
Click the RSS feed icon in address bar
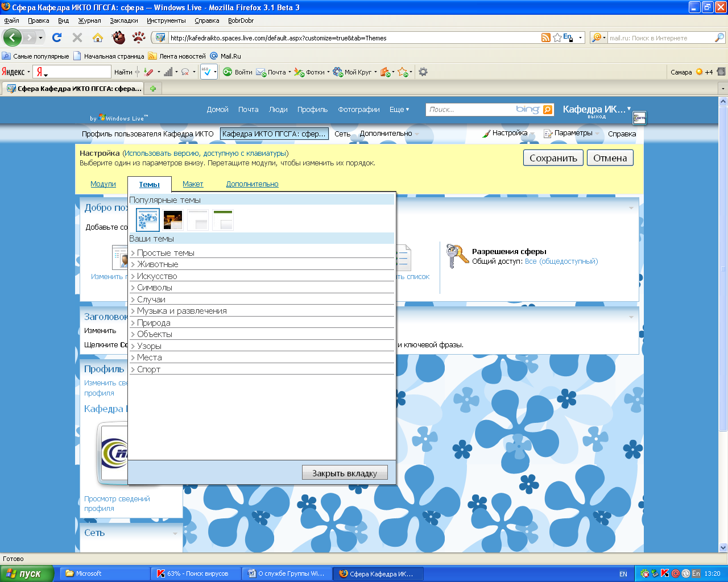coord(546,38)
